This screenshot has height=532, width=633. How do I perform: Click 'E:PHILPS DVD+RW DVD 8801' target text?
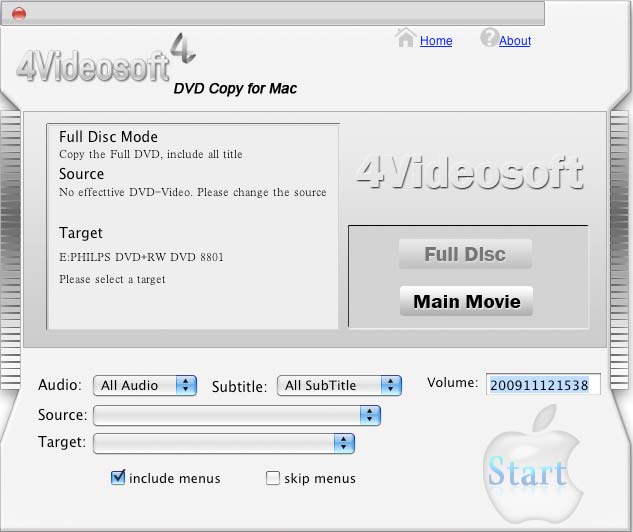141,257
